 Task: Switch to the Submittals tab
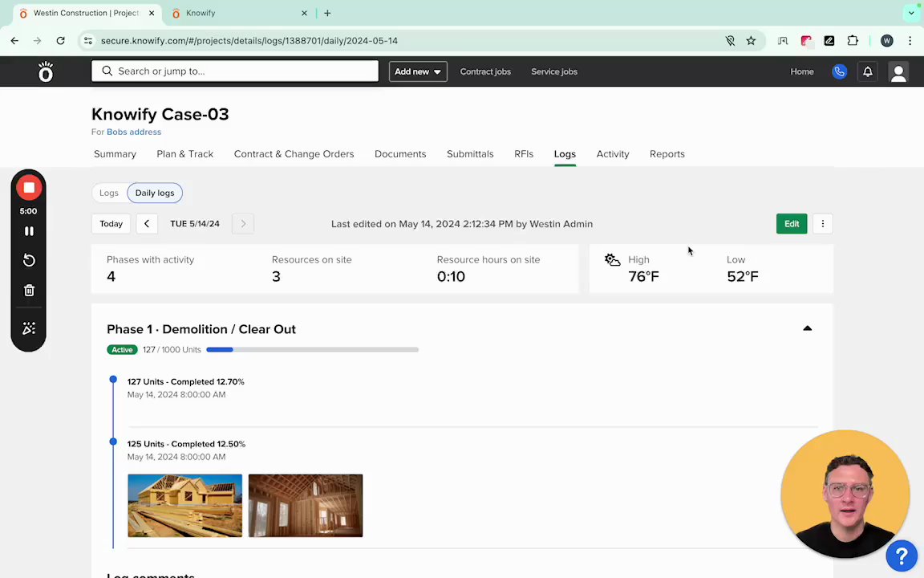pos(470,154)
